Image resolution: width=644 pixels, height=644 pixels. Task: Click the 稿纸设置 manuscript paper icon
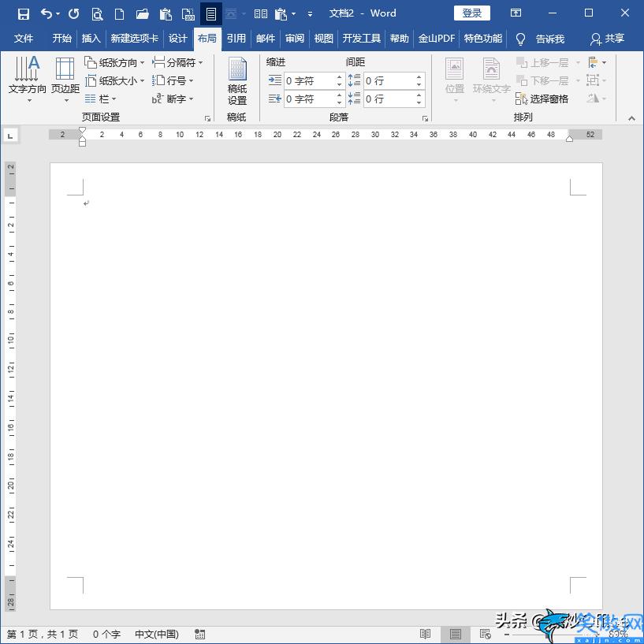click(x=237, y=69)
